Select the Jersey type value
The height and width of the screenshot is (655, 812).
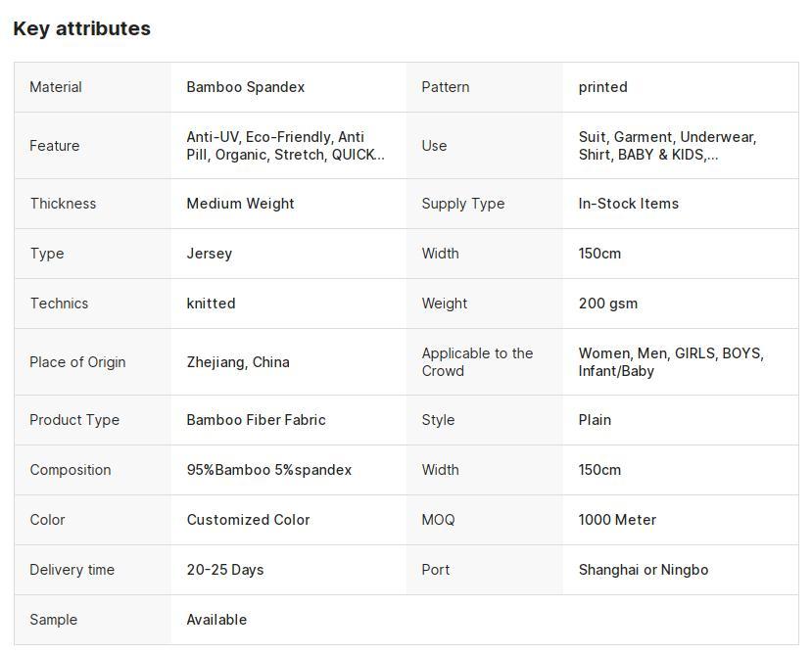coord(209,254)
